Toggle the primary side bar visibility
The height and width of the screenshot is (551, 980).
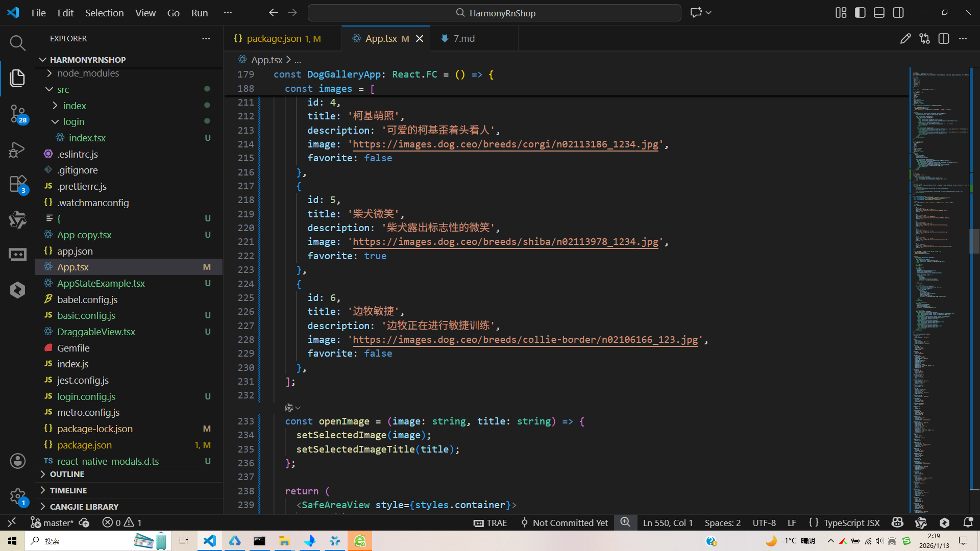[x=860, y=13]
